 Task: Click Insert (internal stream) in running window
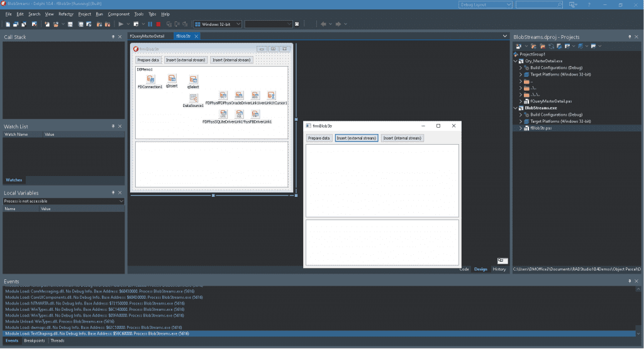click(402, 138)
